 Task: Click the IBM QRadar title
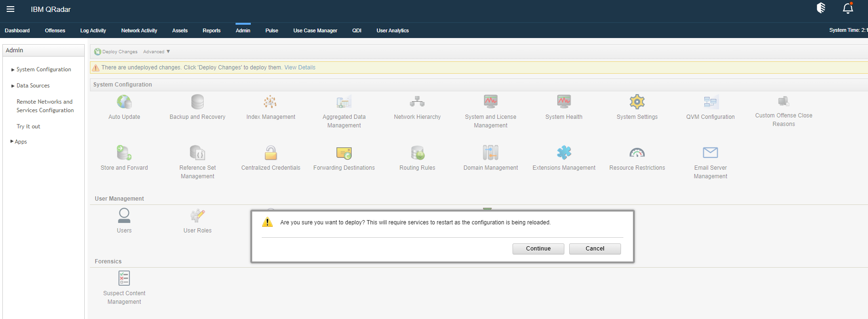51,10
